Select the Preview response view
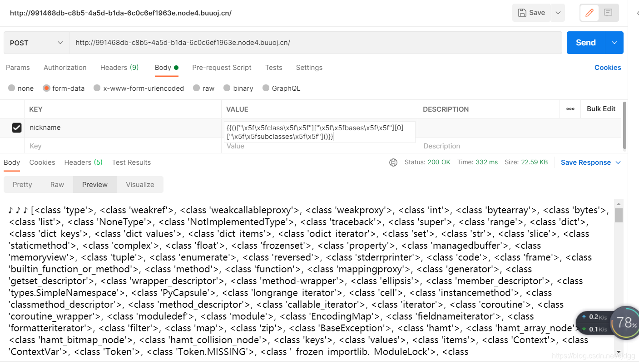This screenshot has height=364, width=639. 95,185
